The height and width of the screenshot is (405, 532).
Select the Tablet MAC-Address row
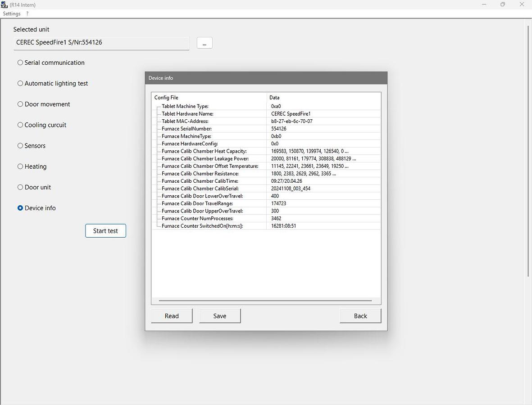click(x=185, y=121)
